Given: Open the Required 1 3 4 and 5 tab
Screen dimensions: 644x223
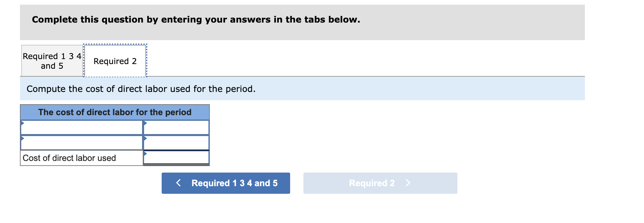Looking at the screenshot, I should pyautogui.click(x=51, y=61).
